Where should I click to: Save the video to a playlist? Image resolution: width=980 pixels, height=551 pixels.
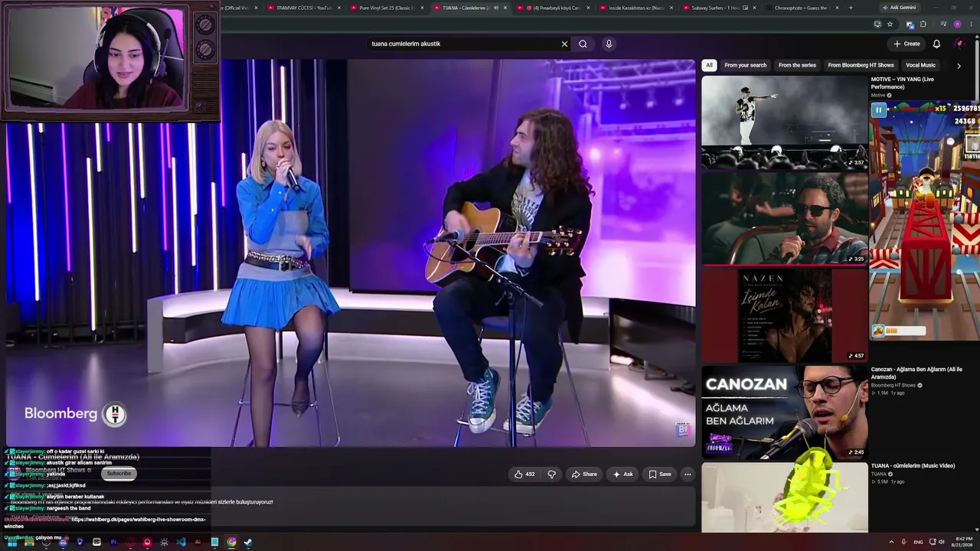point(660,474)
